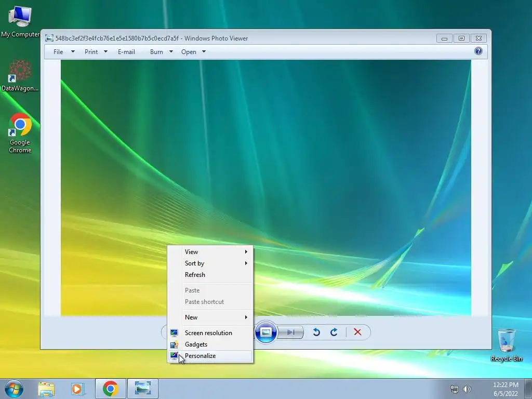Switch to Chrome in the taskbar
532x399 pixels.
click(x=111, y=389)
